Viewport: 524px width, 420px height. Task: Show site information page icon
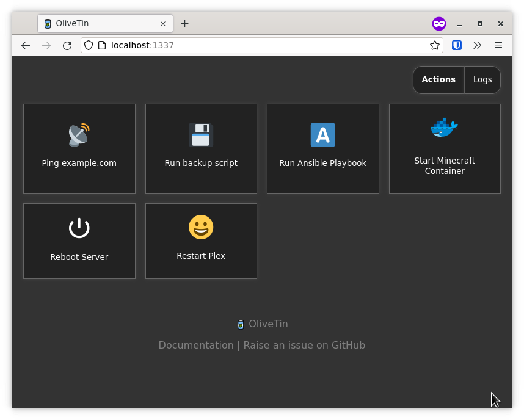102,45
